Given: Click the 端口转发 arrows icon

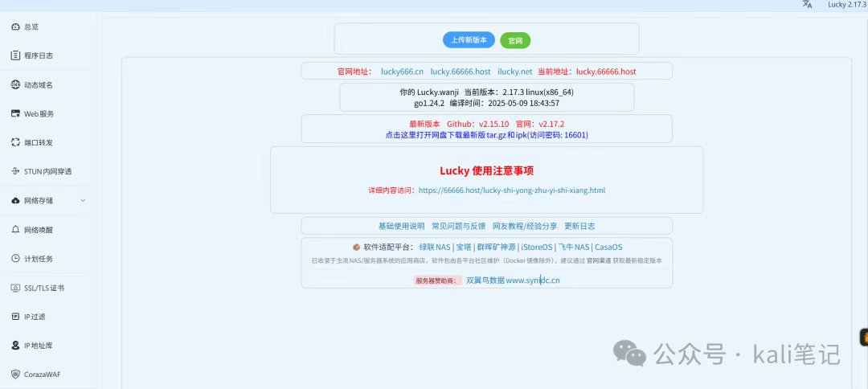Looking at the screenshot, I should point(15,142).
